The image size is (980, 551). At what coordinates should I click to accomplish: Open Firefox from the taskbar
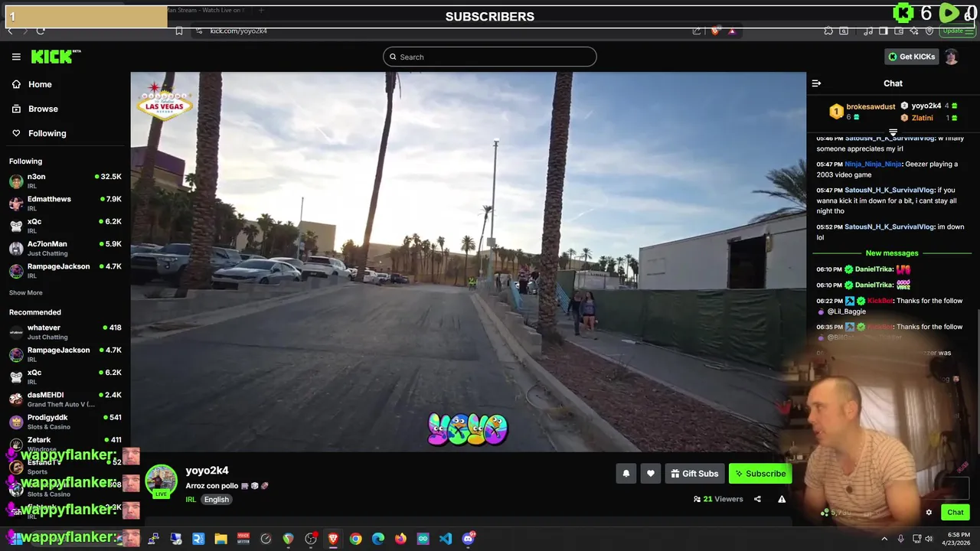[x=400, y=539]
